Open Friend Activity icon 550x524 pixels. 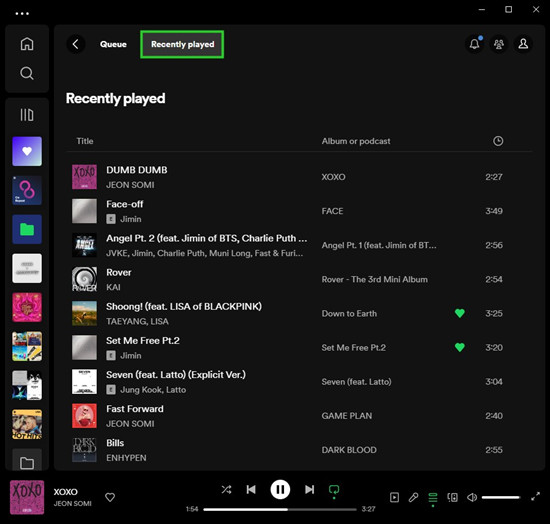point(499,44)
